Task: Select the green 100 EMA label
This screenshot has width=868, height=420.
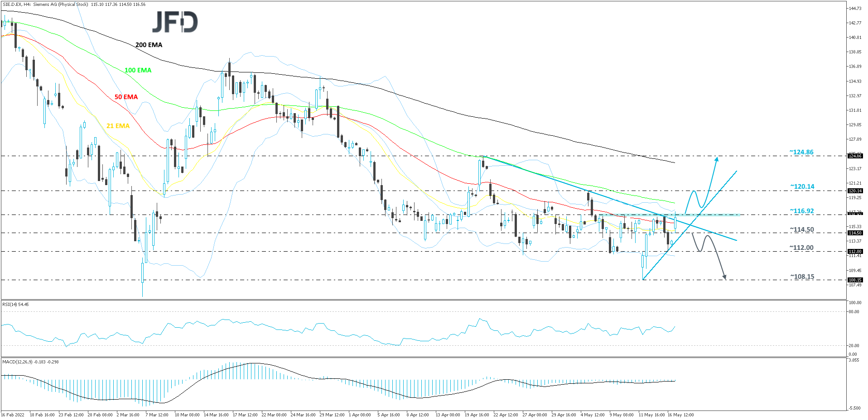Action: (138, 70)
